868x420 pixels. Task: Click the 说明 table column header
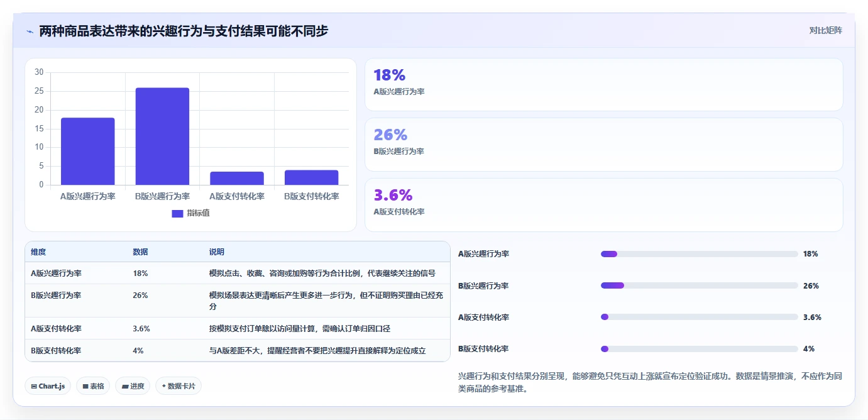(217, 251)
